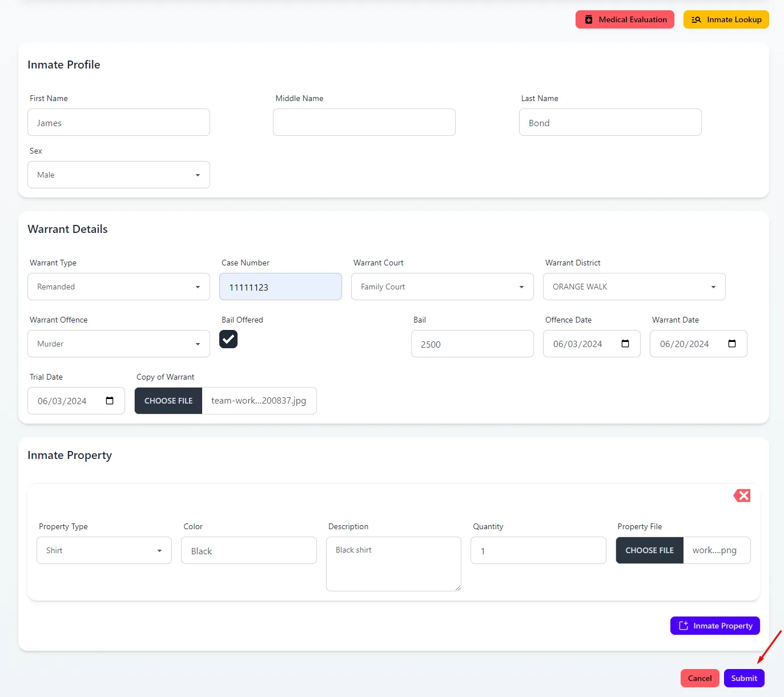
Task: Add another Inmate Property entry
Action: pyautogui.click(x=714, y=626)
